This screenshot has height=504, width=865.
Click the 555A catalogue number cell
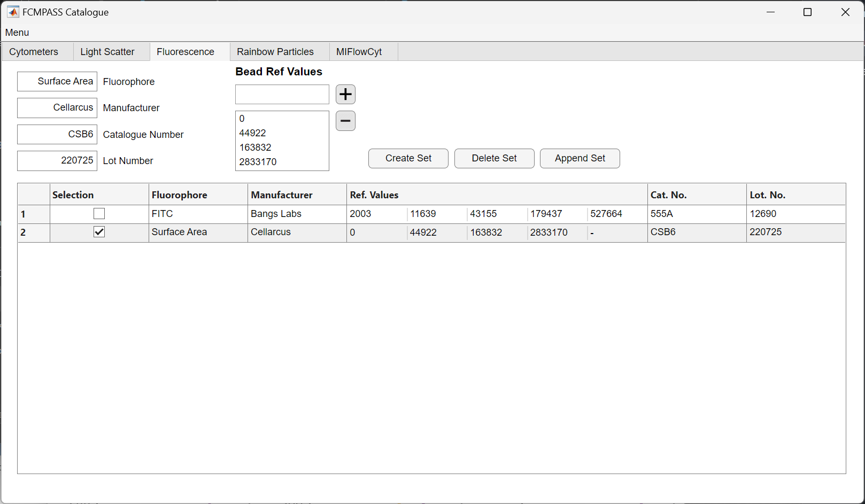click(x=697, y=214)
